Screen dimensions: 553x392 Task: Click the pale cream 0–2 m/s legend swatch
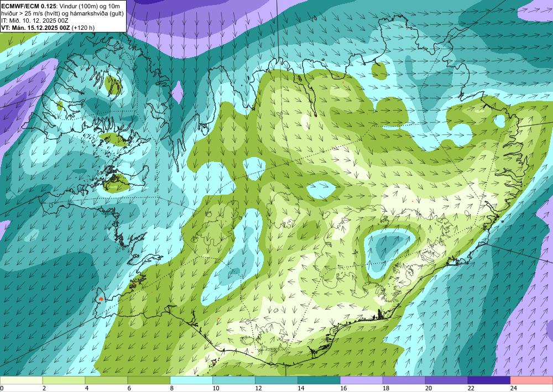[21, 380]
